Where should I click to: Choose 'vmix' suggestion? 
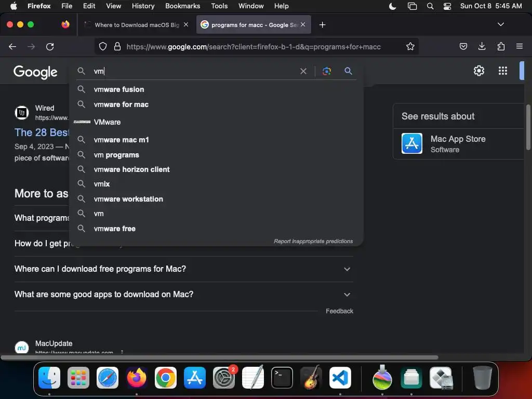tap(217, 184)
